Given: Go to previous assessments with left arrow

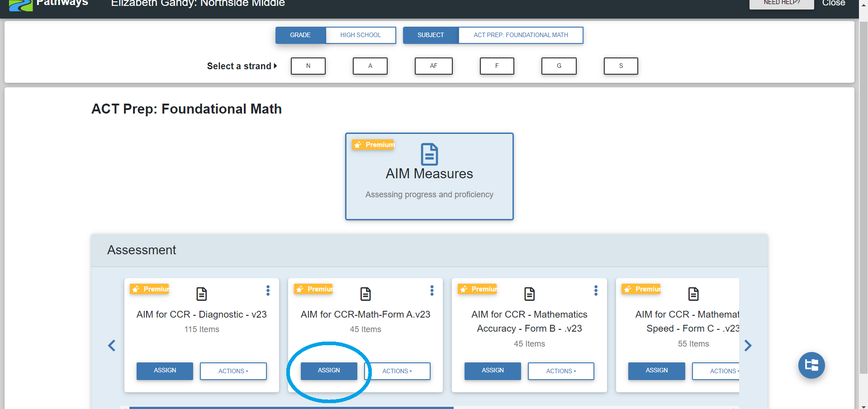Looking at the screenshot, I should tap(112, 346).
